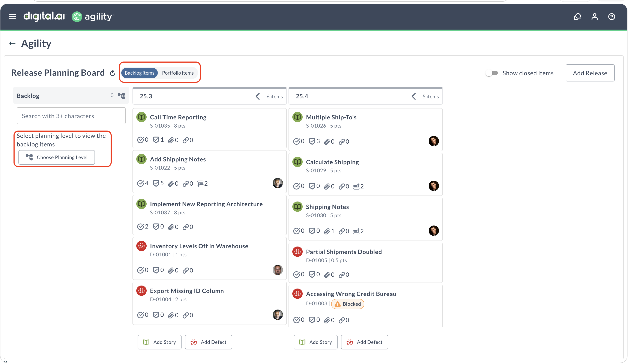Open Implement New Reporting Architecture story
The width and height of the screenshot is (628, 364).
click(206, 204)
